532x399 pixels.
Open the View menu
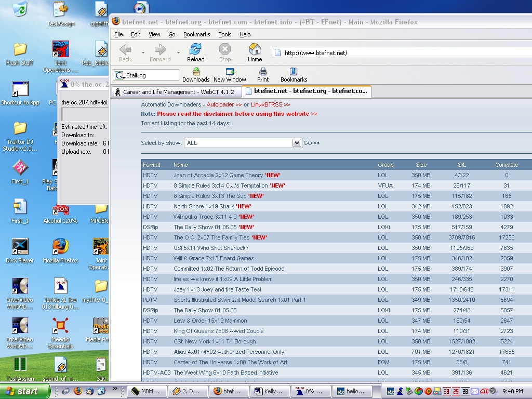pos(154,34)
